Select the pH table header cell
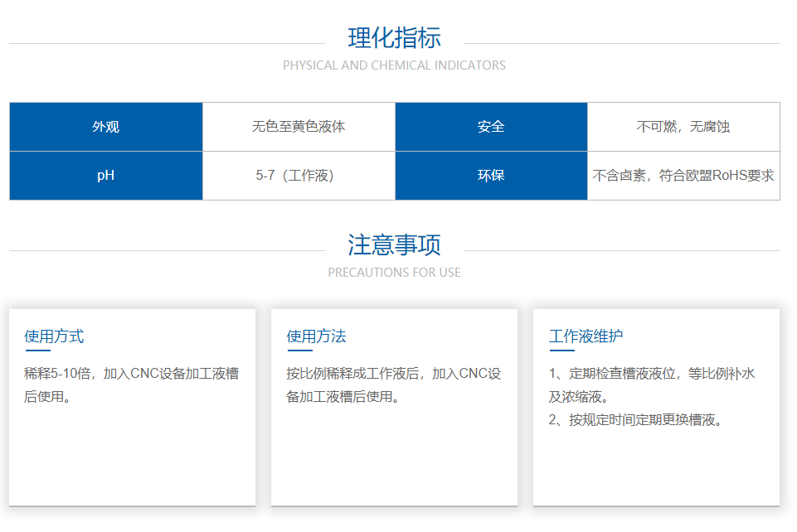 coord(106,176)
